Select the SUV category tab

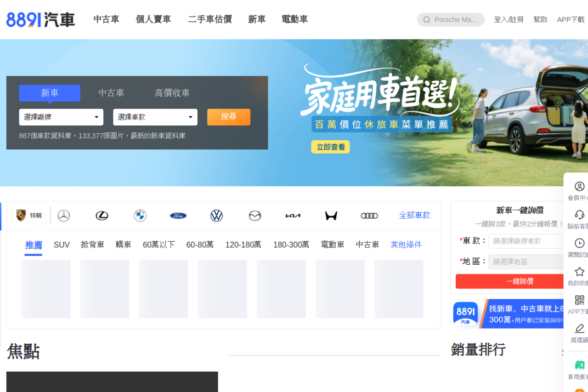tap(62, 245)
